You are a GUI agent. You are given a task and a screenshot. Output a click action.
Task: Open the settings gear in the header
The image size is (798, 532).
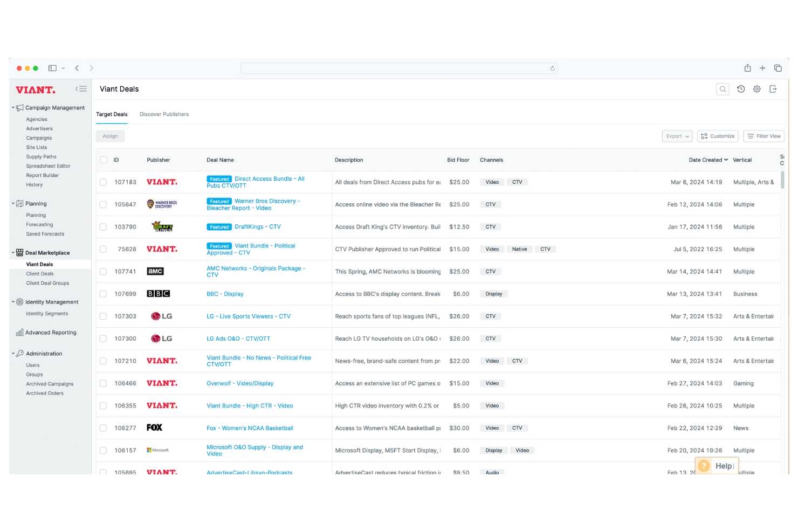click(x=756, y=89)
